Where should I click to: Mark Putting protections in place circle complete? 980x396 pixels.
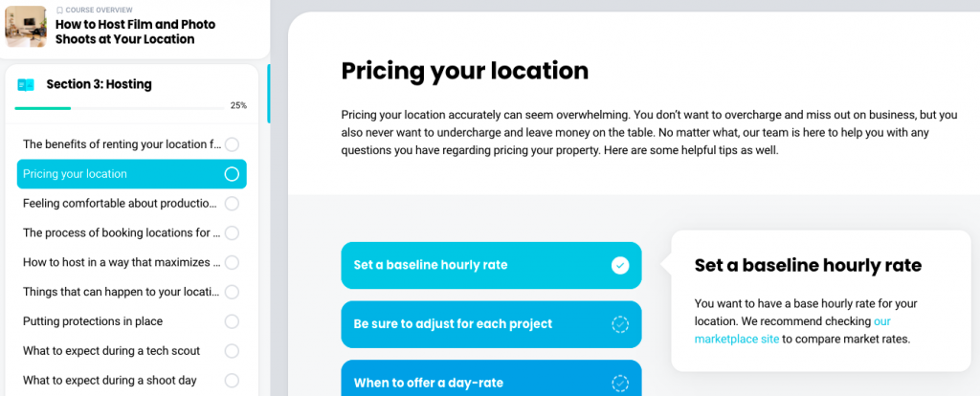[232, 321]
